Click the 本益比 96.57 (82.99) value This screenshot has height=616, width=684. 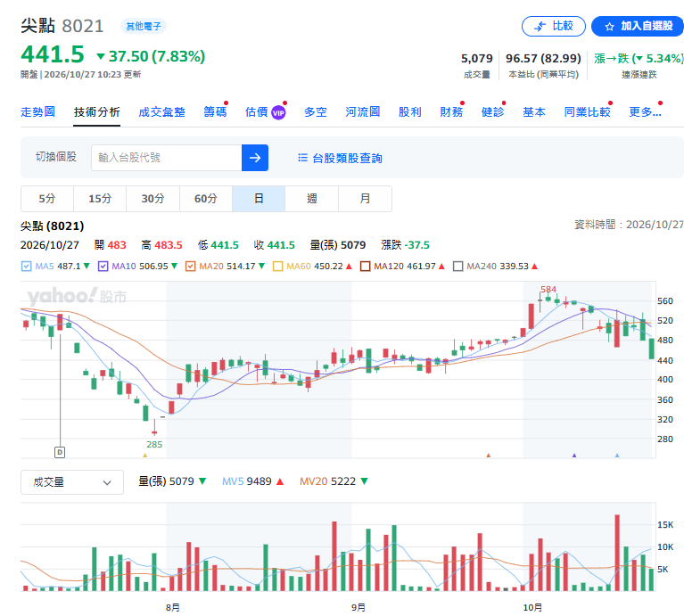click(x=543, y=59)
